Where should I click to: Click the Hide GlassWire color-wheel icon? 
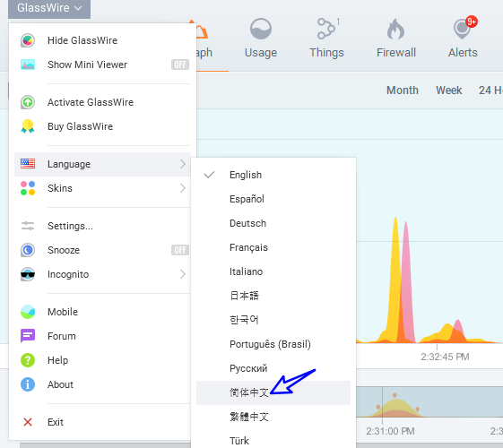[28, 40]
